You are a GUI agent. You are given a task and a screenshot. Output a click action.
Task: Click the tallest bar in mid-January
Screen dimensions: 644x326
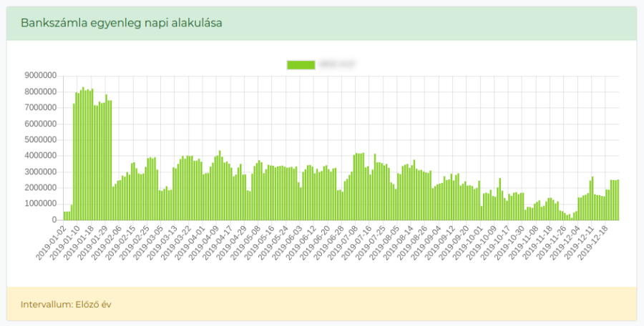(x=83, y=154)
